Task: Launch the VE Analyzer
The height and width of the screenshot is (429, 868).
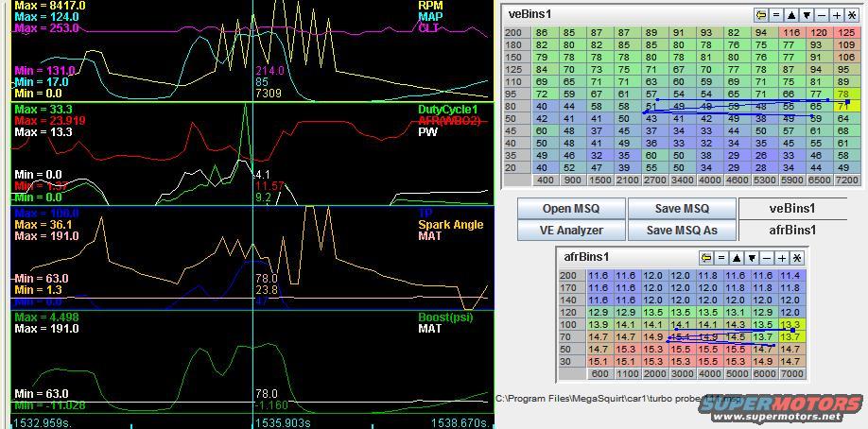Action: click(570, 230)
